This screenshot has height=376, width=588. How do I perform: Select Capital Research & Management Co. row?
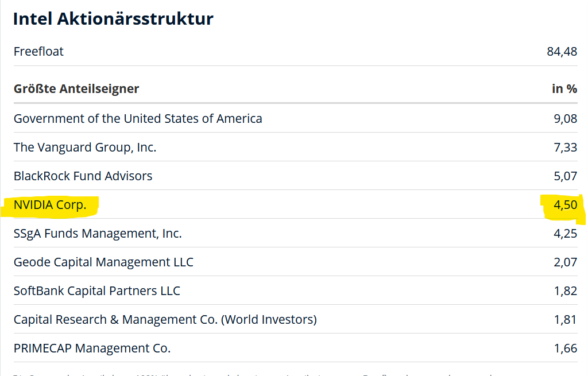click(165, 320)
